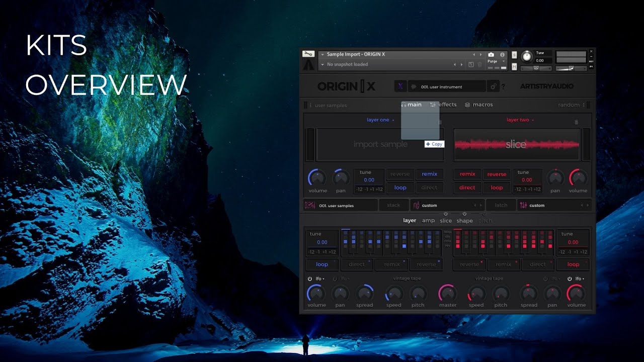The height and width of the screenshot is (362, 644).
Task: Click layer two custom preset sliders icon
Action: pyautogui.click(x=523, y=205)
